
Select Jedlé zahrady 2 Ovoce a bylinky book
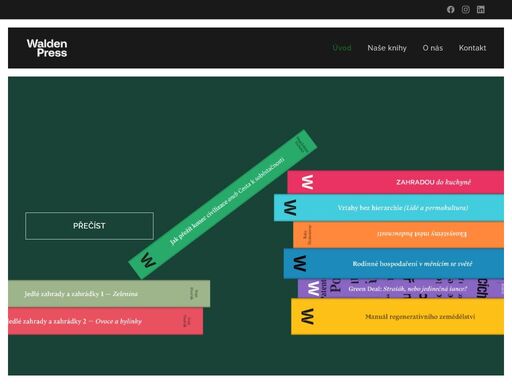[105, 321]
